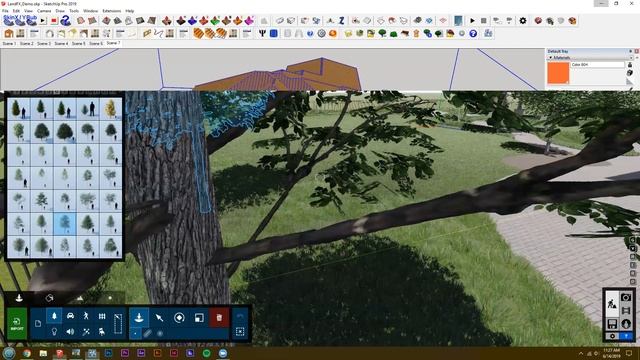Select the Transport car category icon
Viewport: 640px width, 360px height.
click(x=70, y=316)
